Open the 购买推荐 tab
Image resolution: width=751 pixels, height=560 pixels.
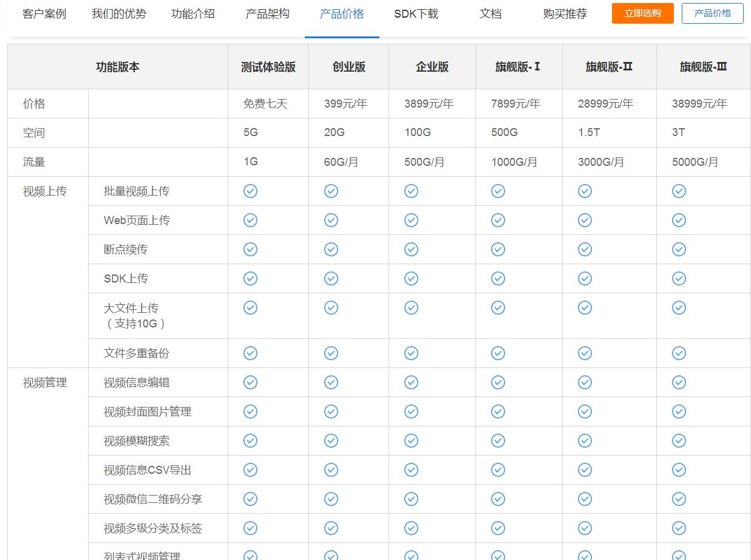(565, 13)
